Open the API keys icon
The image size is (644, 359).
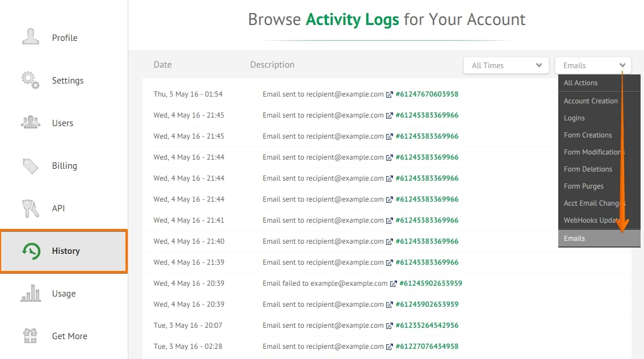point(31,208)
